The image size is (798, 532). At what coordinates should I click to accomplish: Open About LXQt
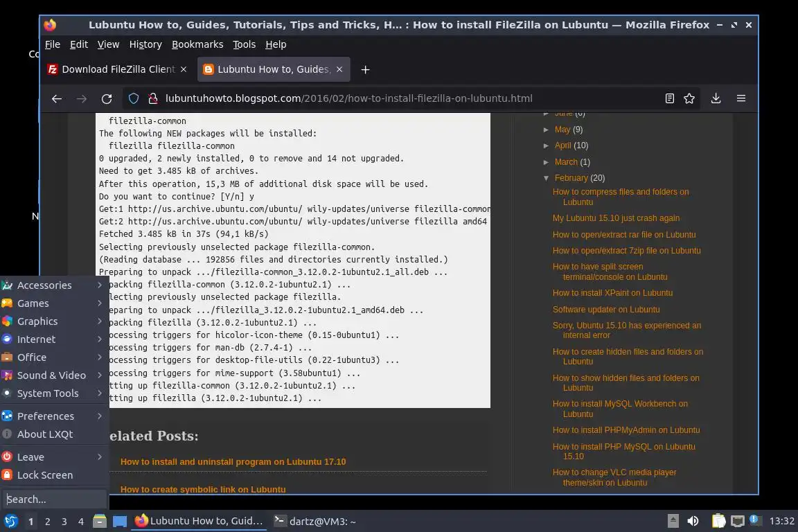coord(55,434)
